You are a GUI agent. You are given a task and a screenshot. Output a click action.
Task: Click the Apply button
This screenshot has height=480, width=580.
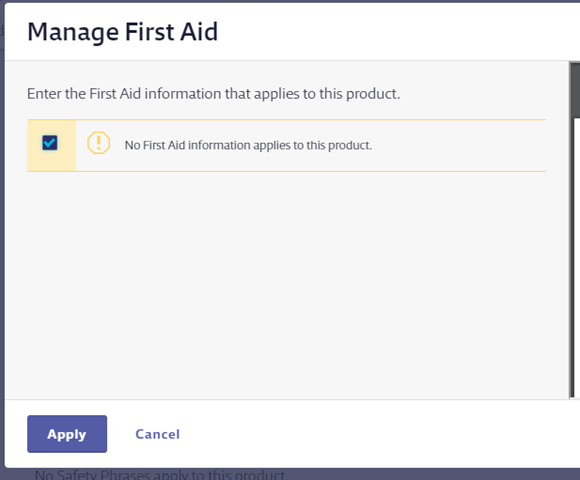67,434
